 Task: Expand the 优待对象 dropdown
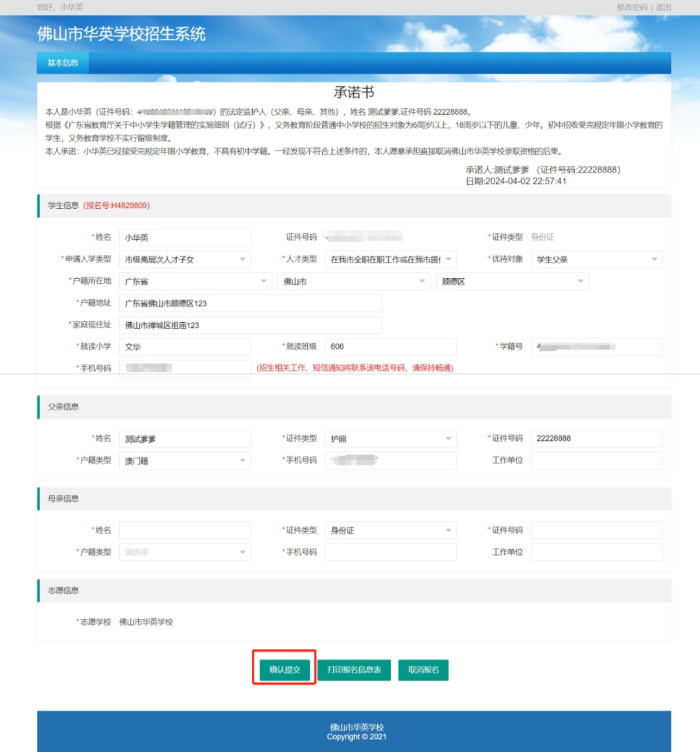pyautogui.click(x=596, y=259)
